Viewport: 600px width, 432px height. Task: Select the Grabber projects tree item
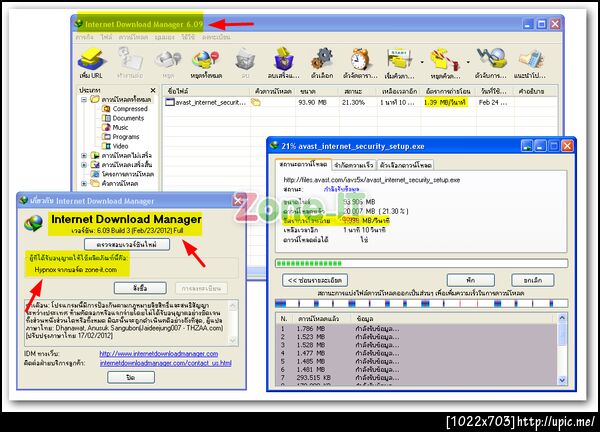pyautogui.click(x=123, y=174)
